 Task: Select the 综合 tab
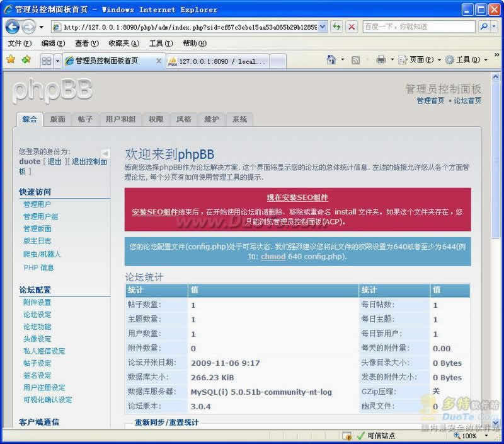[30, 119]
